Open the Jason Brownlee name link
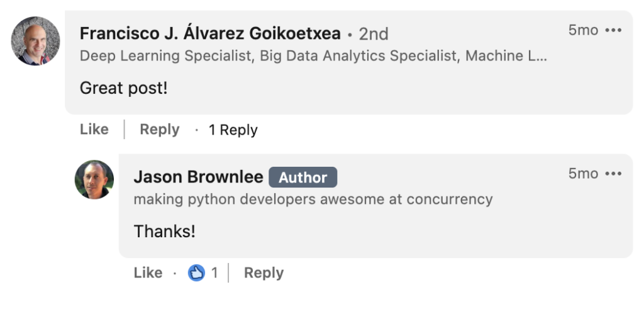The width and height of the screenshot is (644, 309). (198, 177)
